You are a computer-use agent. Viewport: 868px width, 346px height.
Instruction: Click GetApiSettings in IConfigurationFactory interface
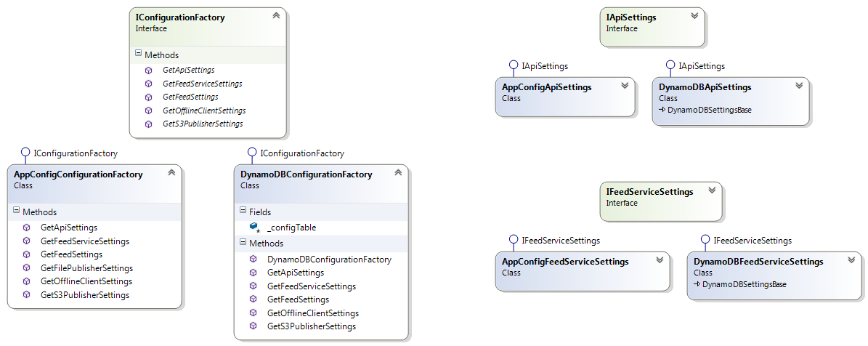[188, 70]
